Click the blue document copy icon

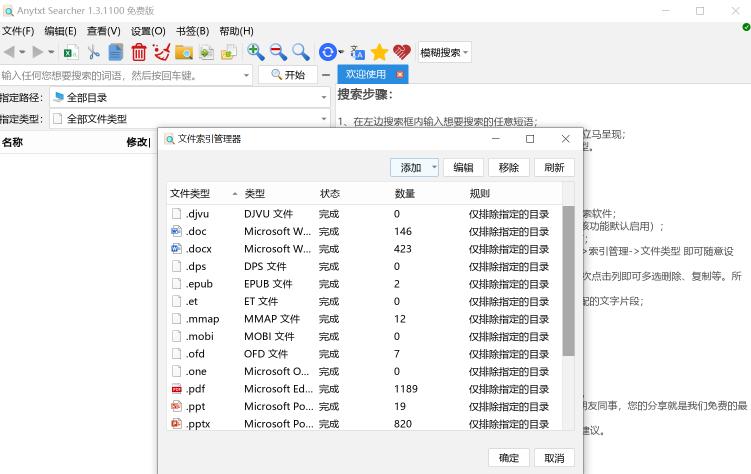pyautogui.click(x=115, y=52)
